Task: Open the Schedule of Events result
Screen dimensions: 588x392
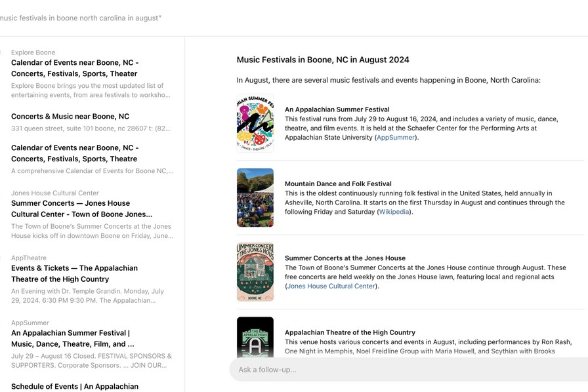Action: (75, 386)
